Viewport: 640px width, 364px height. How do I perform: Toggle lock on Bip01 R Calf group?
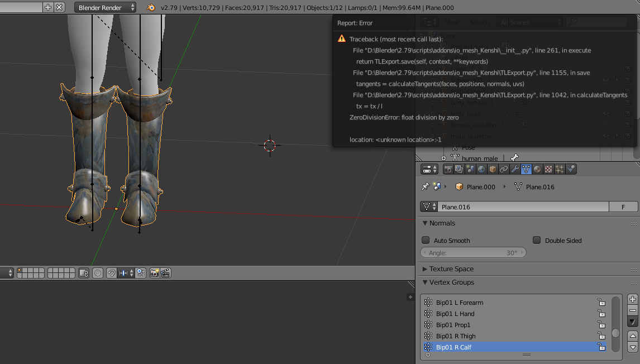[601, 347]
